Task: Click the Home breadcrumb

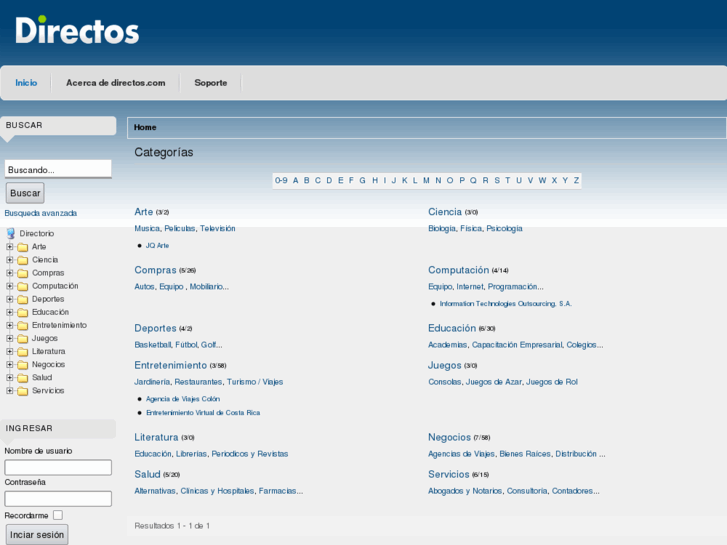Action: point(145,127)
